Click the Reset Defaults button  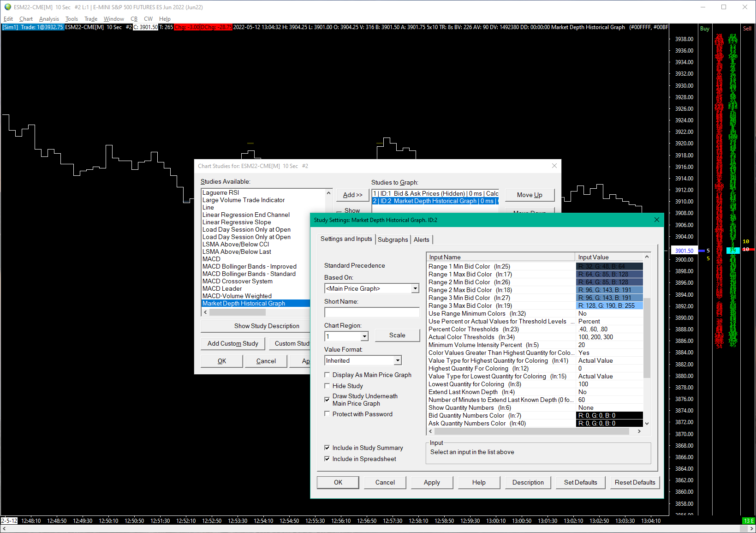click(x=635, y=482)
